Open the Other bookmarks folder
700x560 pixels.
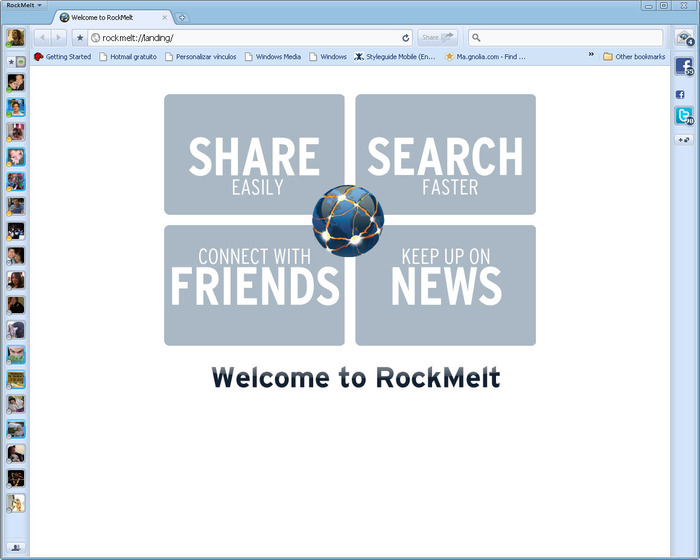click(634, 57)
